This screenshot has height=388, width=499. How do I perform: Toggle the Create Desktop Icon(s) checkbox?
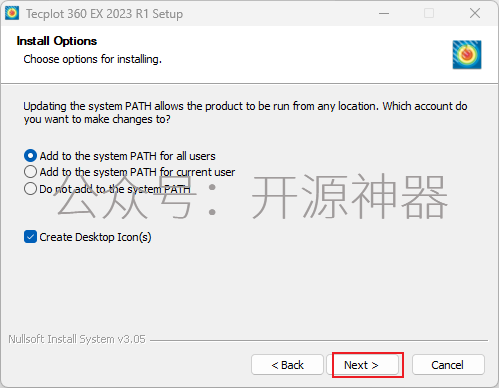pyautogui.click(x=30, y=237)
